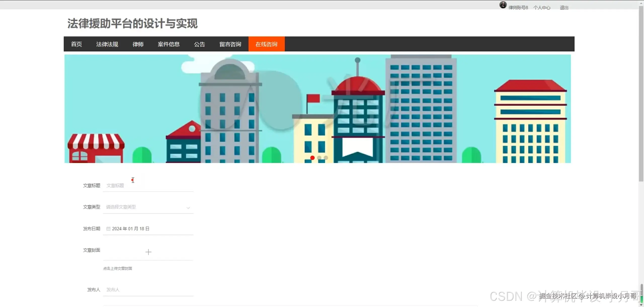Viewport: 644px width, 307px height.
Task: Switch to the 首页 tab
Action: pos(76,44)
